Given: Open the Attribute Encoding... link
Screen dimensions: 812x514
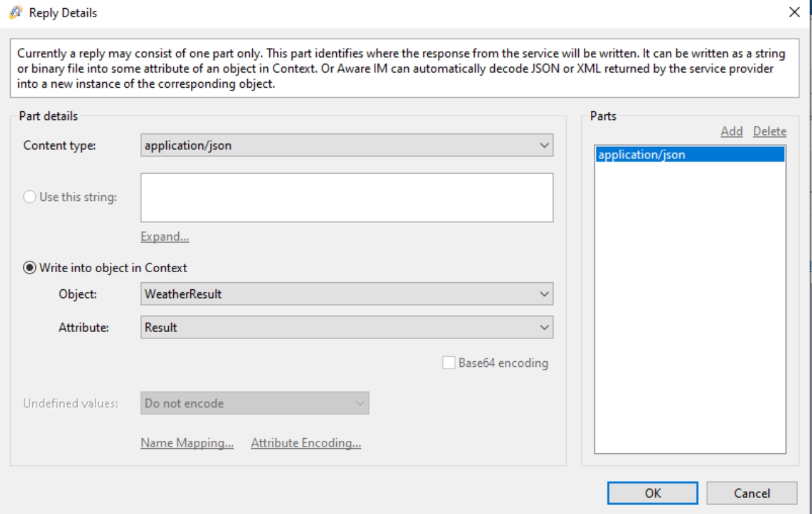Looking at the screenshot, I should click(306, 443).
